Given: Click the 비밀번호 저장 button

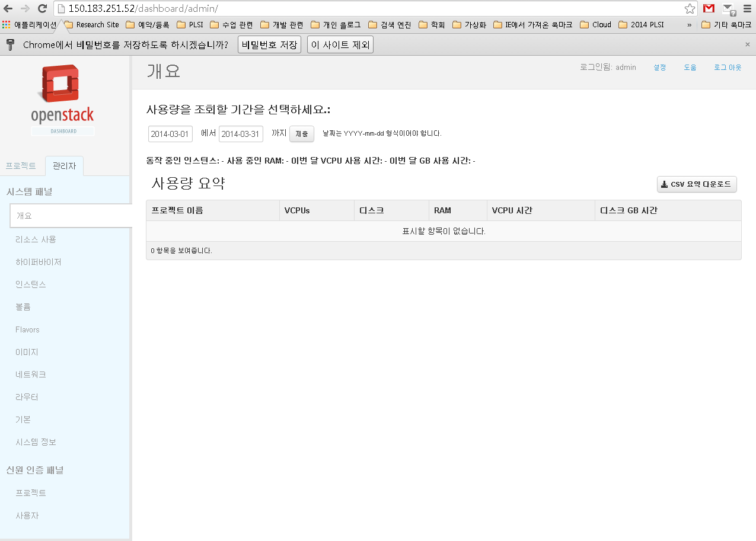Looking at the screenshot, I should click(x=269, y=44).
